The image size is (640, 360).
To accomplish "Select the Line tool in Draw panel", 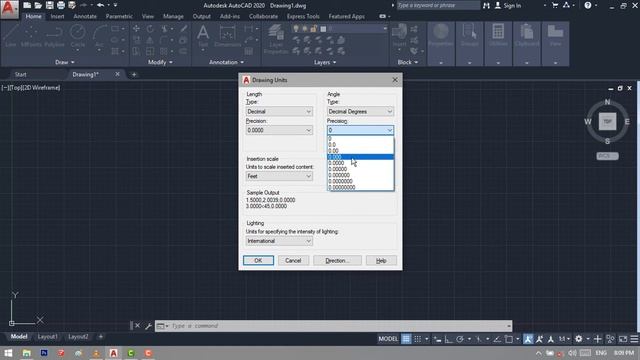I will (11, 36).
